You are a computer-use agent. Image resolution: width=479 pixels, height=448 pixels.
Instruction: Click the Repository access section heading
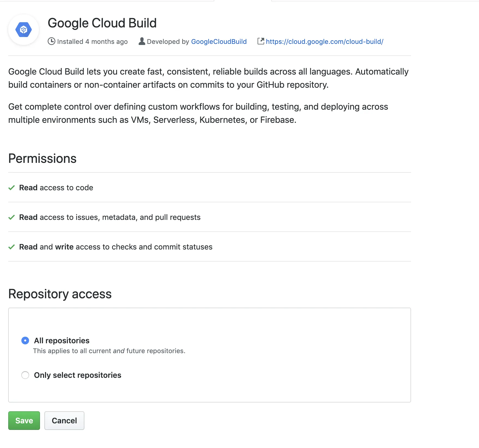click(x=60, y=294)
